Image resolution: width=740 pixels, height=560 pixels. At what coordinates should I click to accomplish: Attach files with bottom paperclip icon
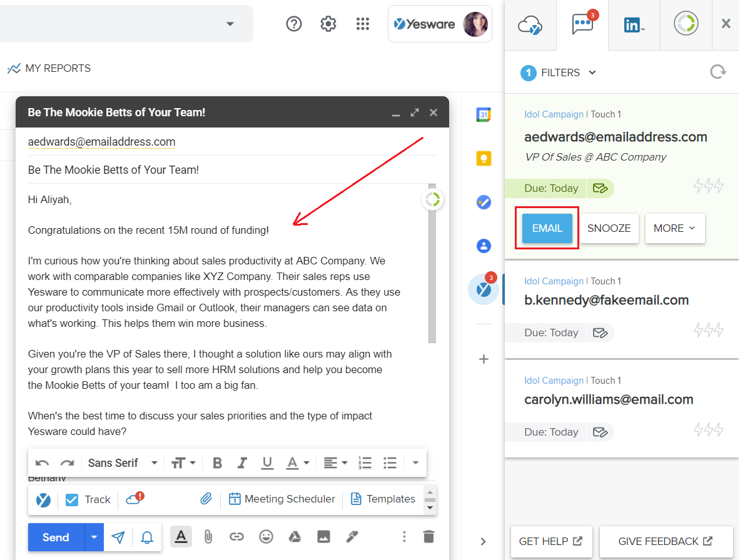tap(208, 536)
